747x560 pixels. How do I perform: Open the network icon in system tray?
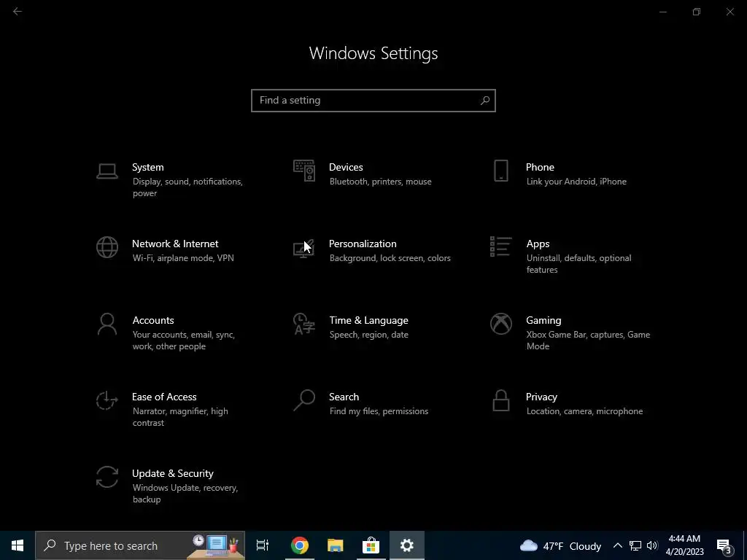point(635,545)
